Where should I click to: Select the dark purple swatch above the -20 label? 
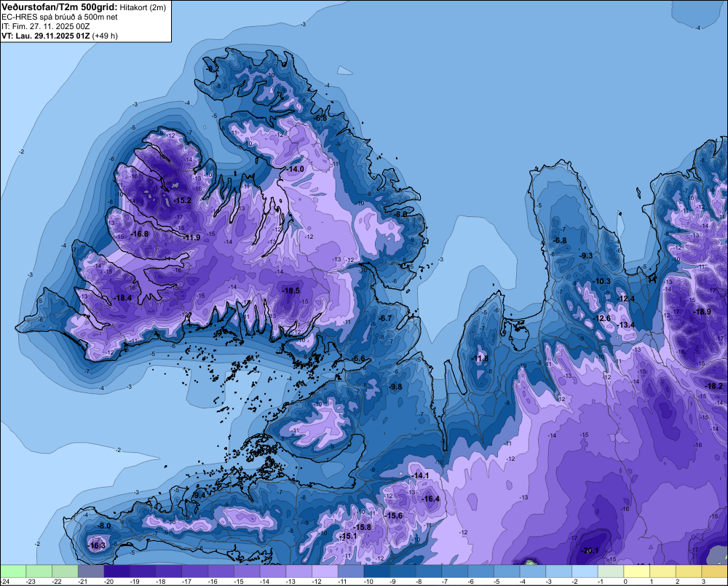tap(117, 571)
